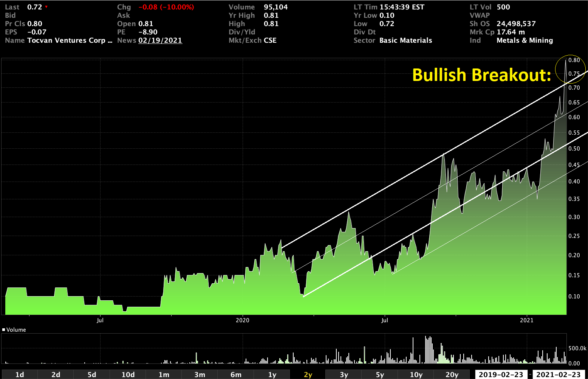The width and height of the screenshot is (588, 379).
Task: Click the Volume panel label
Action: click(x=16, y=330)
